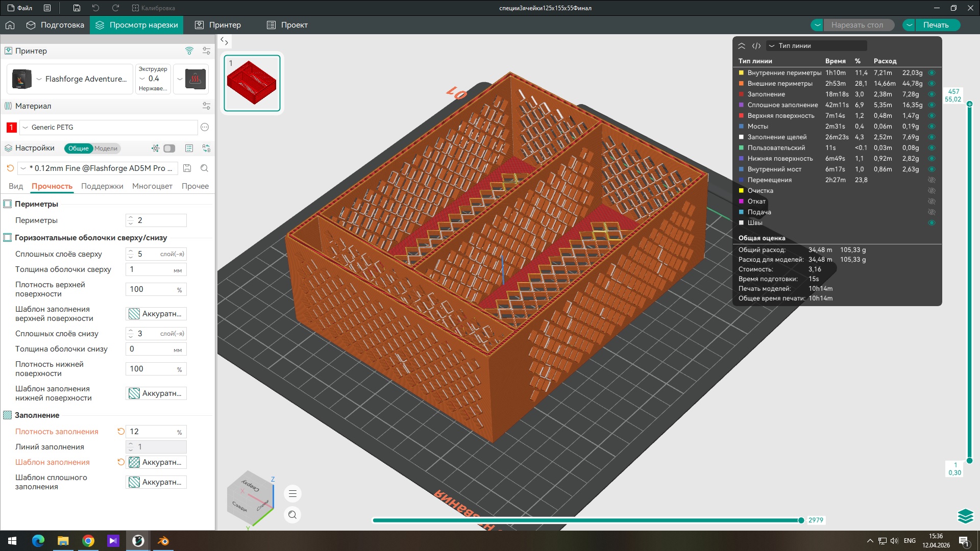Open printer settings sliders icon
This screenshot has height=551, width=980.
pyautogui.click(x=206, y=51)
